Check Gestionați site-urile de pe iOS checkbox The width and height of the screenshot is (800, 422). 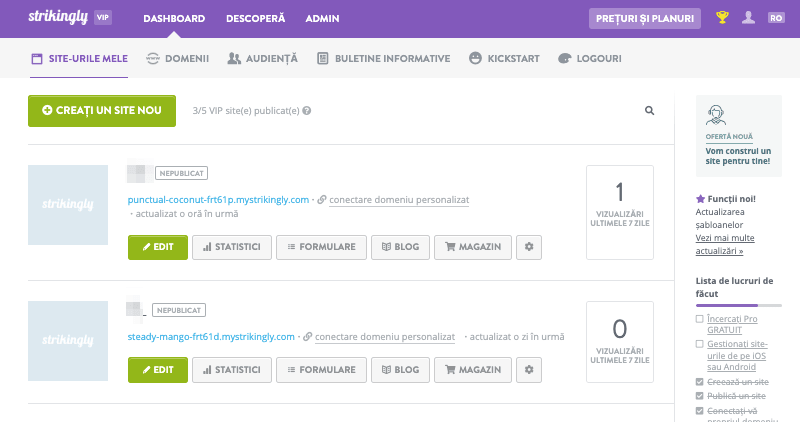(699, 344)
